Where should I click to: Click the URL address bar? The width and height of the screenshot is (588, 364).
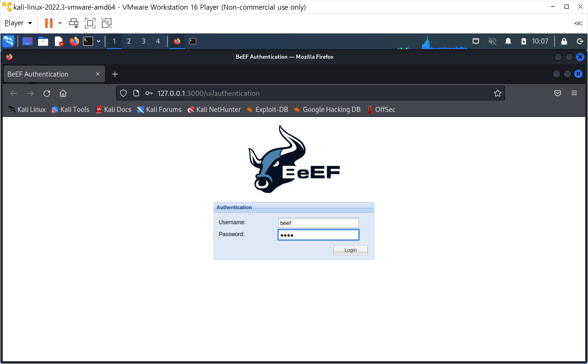311,94
